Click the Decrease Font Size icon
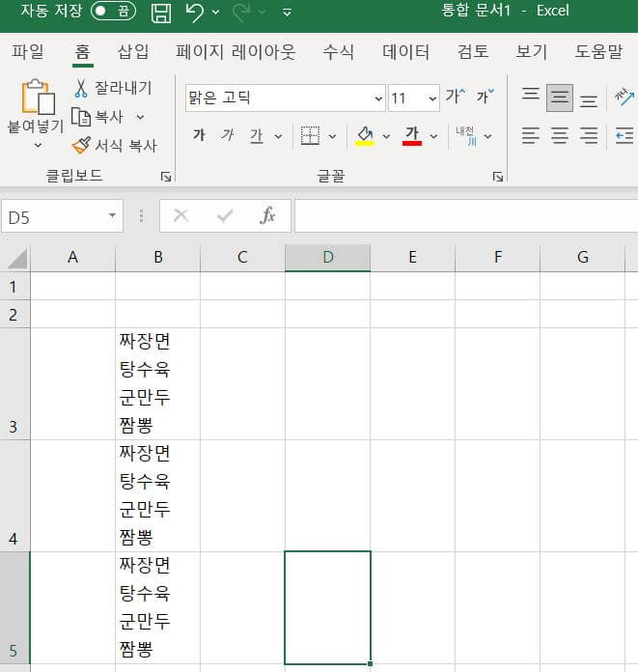638x672 pixels. tap(485, 96)
